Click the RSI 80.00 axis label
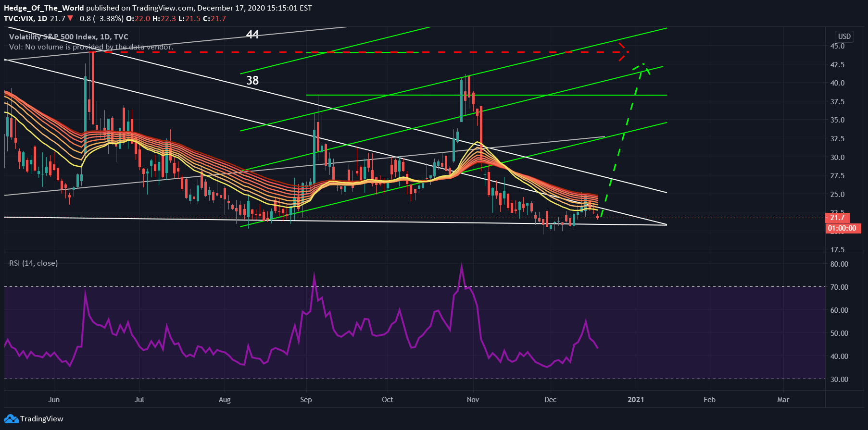Image resolution: width=868 pixels, height=430 pixels. click(839, 264)
